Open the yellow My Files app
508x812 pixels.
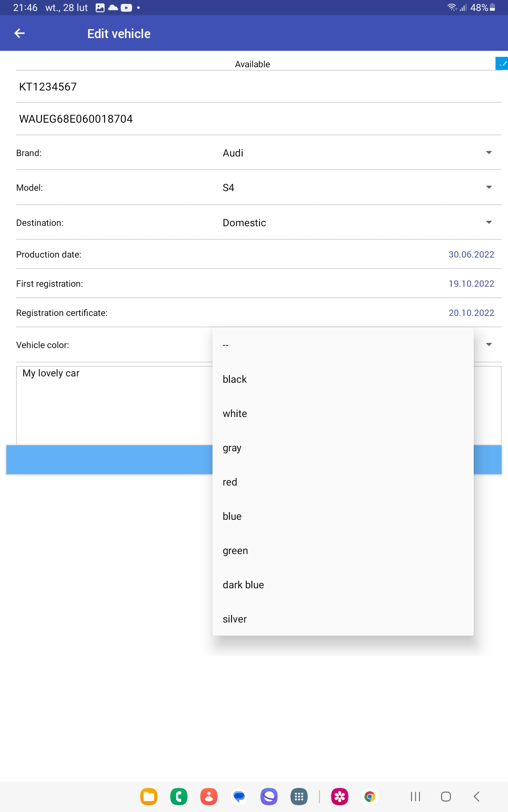click(x=149, y=797)
